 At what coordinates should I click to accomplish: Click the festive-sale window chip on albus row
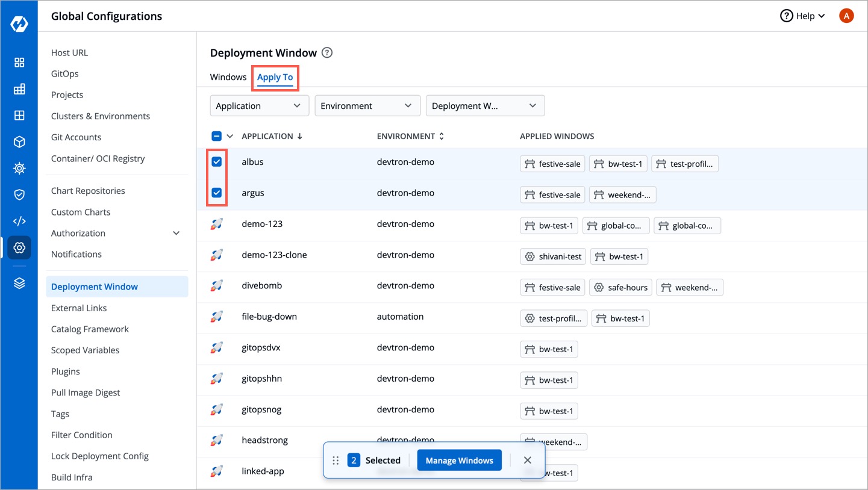(552, 163)
